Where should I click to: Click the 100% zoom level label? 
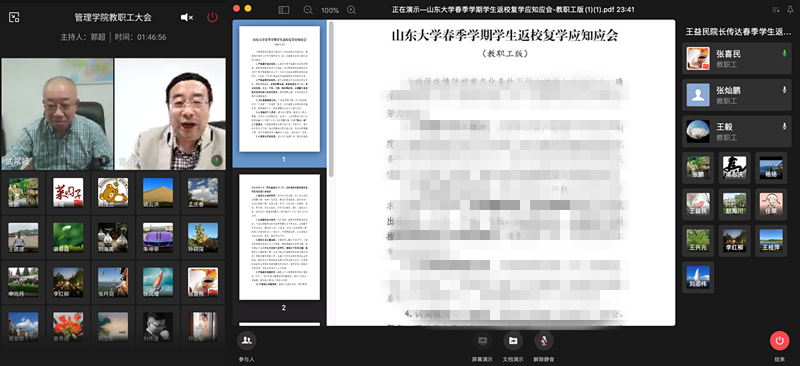click(x=330, y=10)
